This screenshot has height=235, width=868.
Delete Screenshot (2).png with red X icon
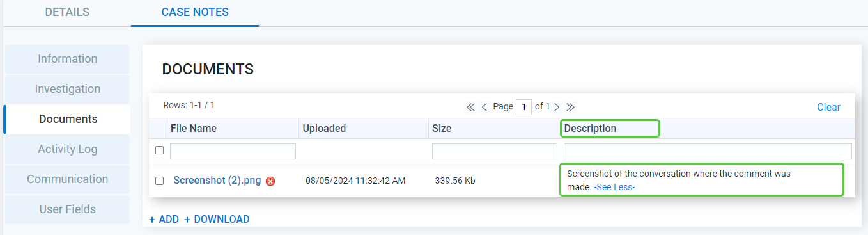click(x=270, y=181)
